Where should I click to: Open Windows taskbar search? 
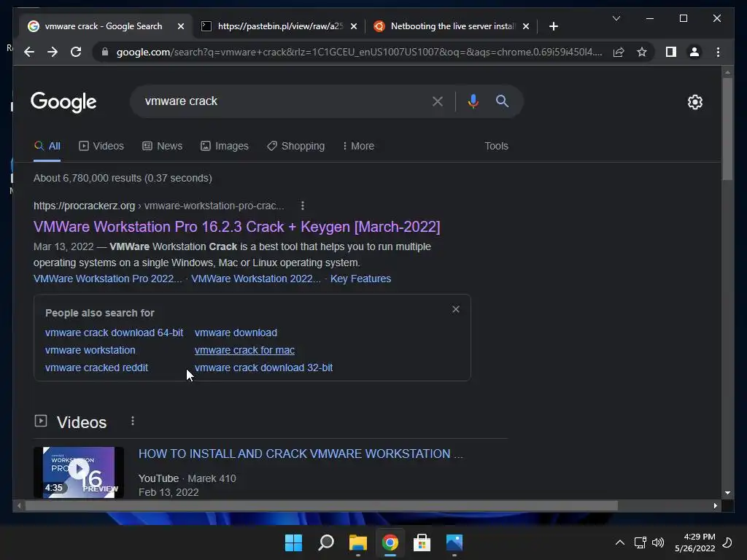326,542
